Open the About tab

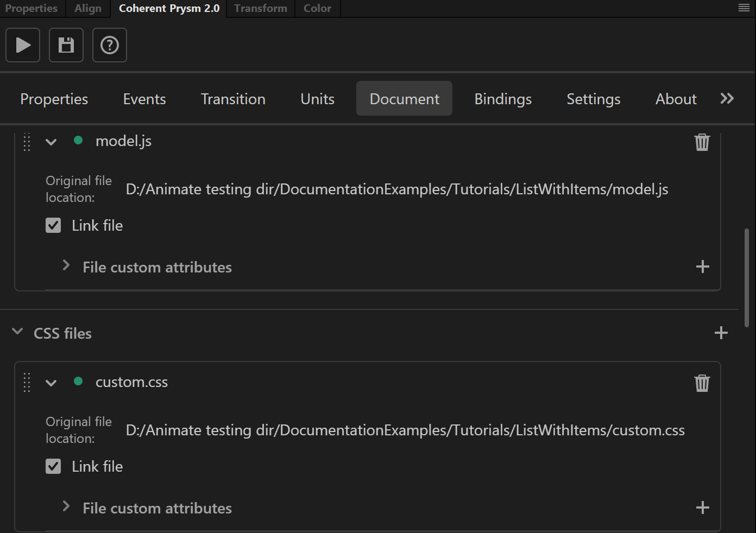[x=676, y=99]
